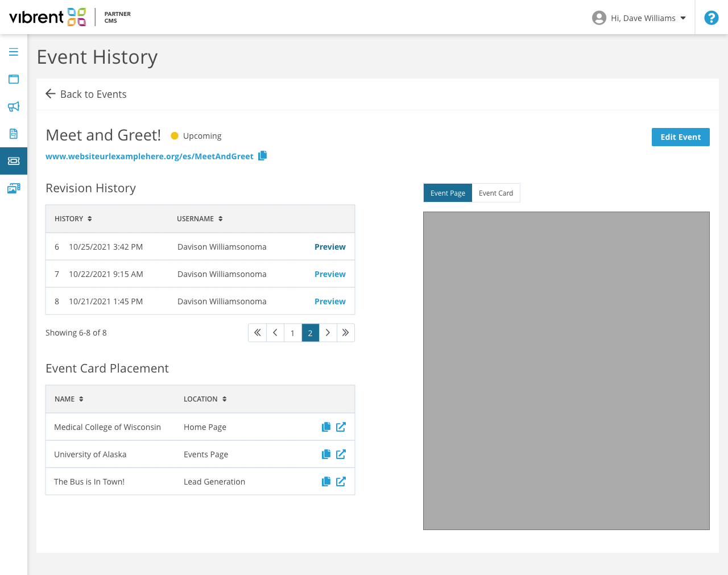
Task: Select page 2 of revision history
Action: click(311, 333)
